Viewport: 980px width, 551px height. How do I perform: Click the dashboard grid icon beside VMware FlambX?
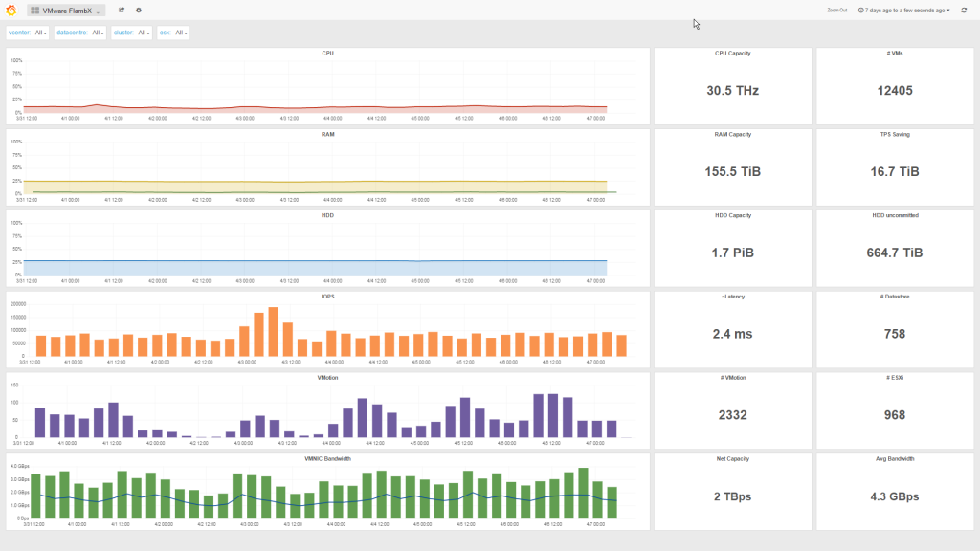tap(34, 10)
